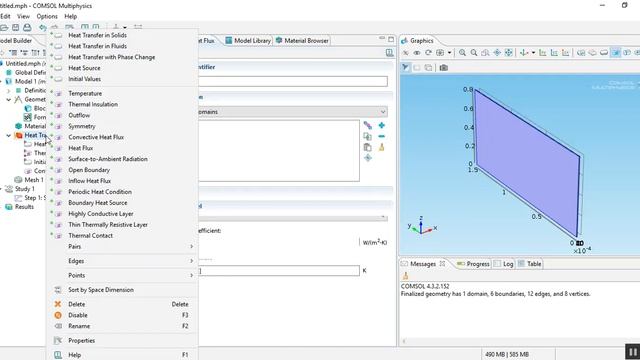This screenshot has width=640, height=360.
Task: Select Symmetry boundary condition
Action: pyautogui.click(x=82, y=127)
